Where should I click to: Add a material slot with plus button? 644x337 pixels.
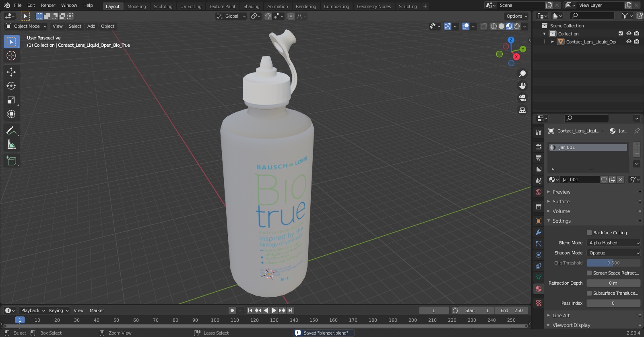[637, 145]
